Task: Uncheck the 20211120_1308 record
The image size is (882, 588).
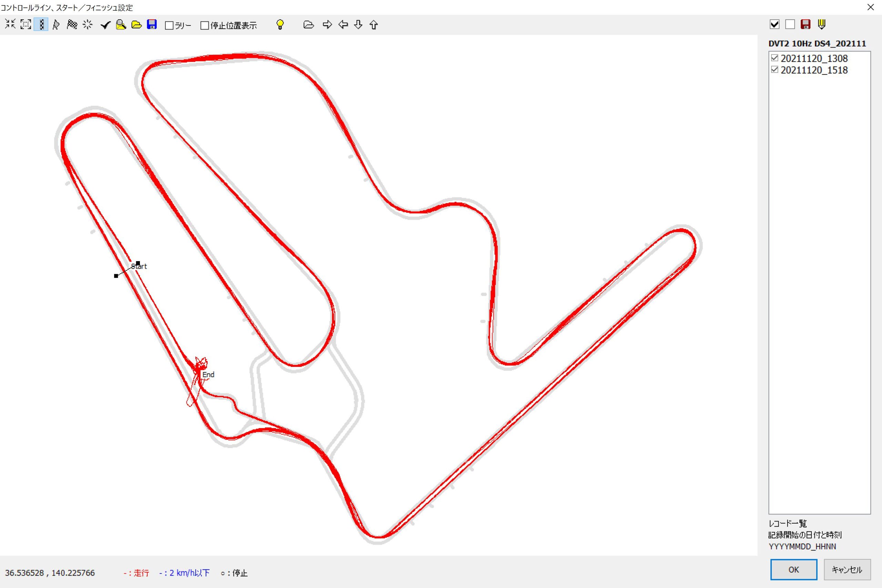Action: 775,58
